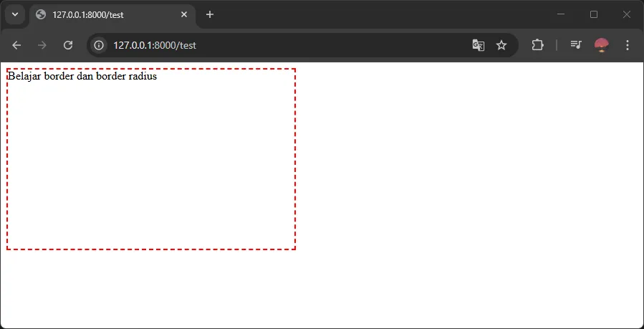The width and height of the screenshot is (644, 329).
Task: Open the media controls icon
Action: click(576, 45)
